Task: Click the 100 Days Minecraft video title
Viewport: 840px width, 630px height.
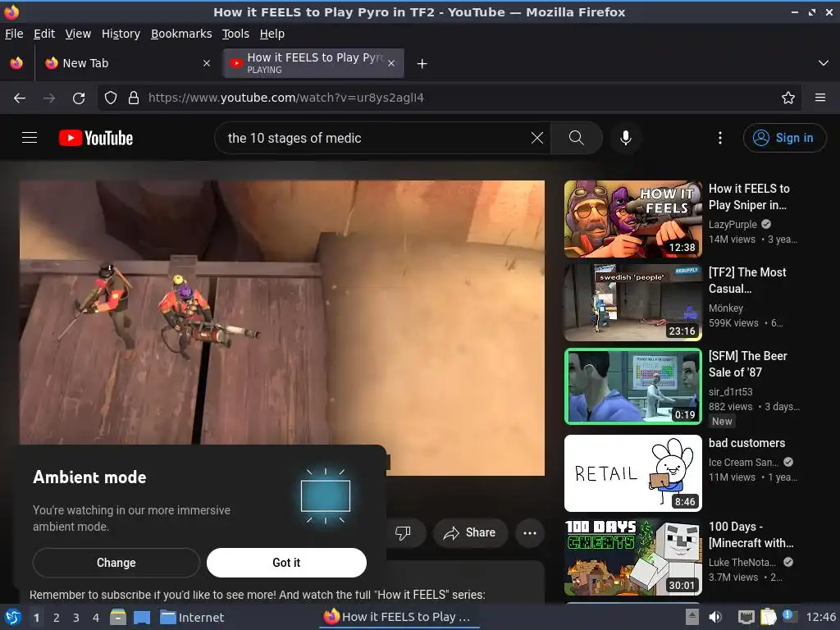Action: 751,535
